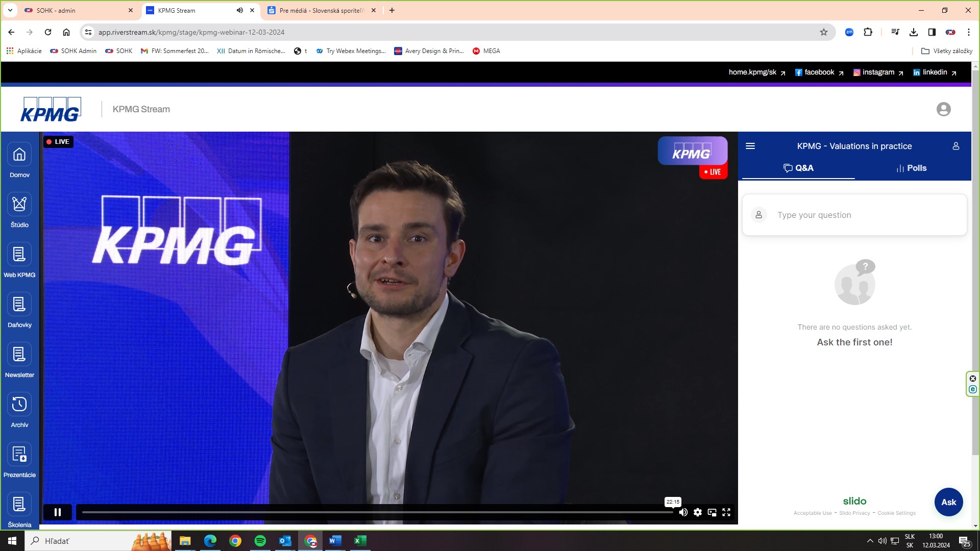
Task: Open Spotify from the taskbar
Action: [x=260, y=541]
